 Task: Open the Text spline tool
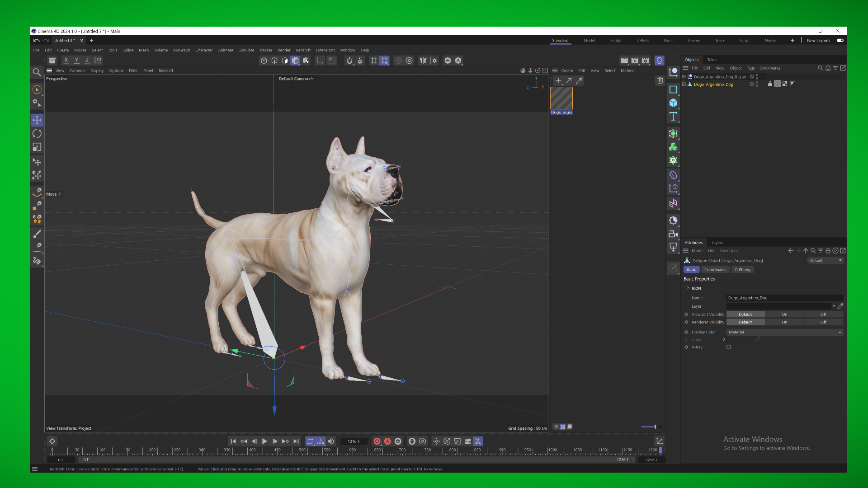(673, 116)
